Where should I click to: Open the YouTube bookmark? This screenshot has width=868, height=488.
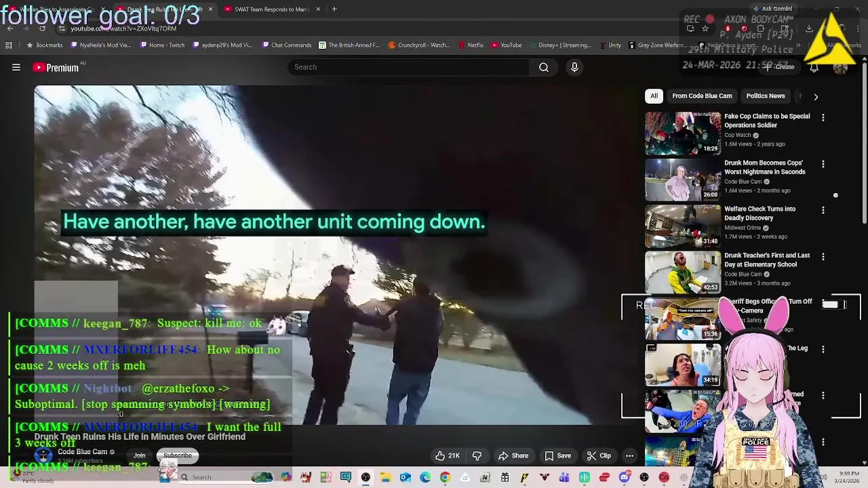point(507,45)
